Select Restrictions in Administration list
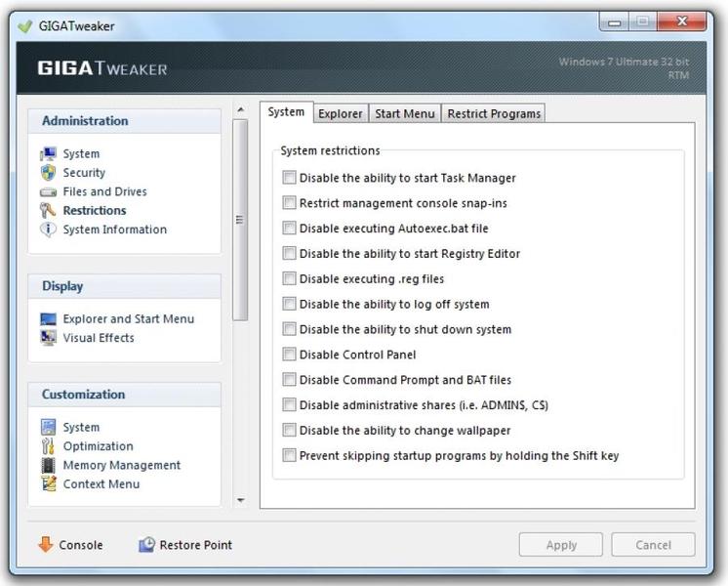Image resolution: width=728 pixels, height=586 pixels. pos(95,211)
